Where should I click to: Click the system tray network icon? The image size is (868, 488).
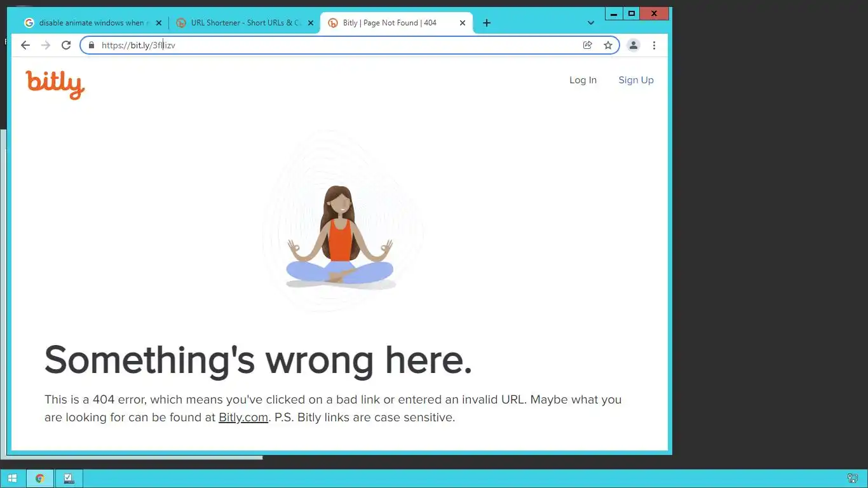click(853, 478)
